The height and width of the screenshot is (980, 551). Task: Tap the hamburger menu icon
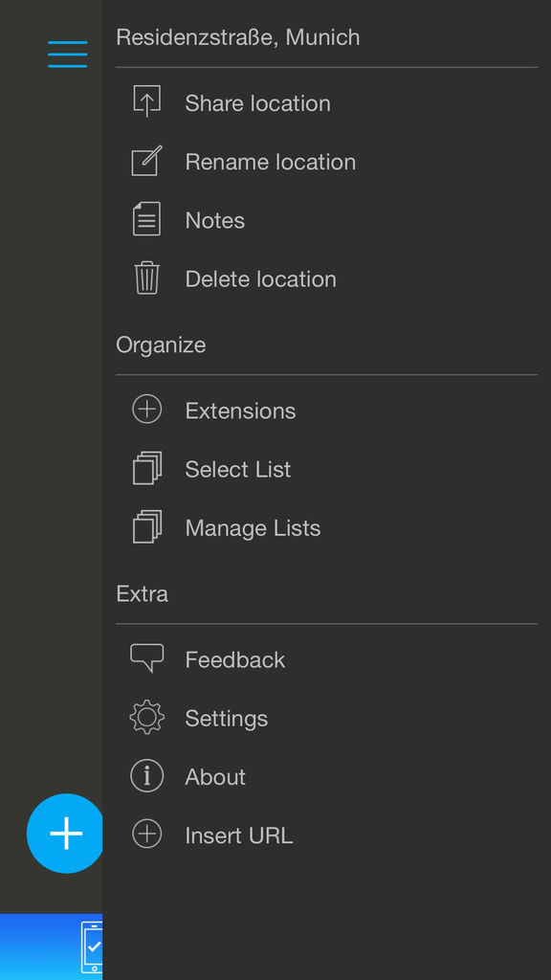68,55
